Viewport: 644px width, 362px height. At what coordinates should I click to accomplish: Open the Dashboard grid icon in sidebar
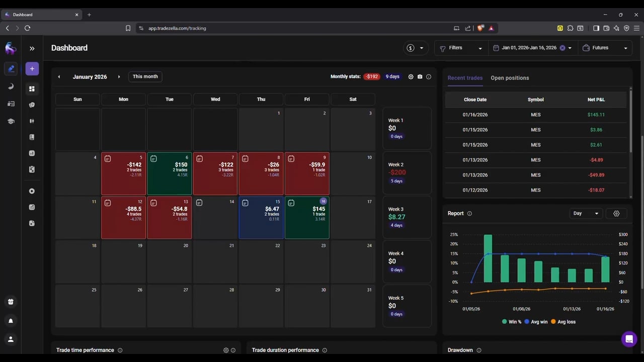coord(32,89)
